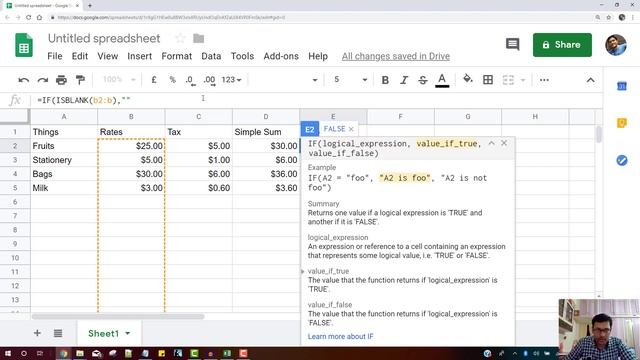
Task: Click the horizontal scrollbar
Action: [x=118, y=316]
